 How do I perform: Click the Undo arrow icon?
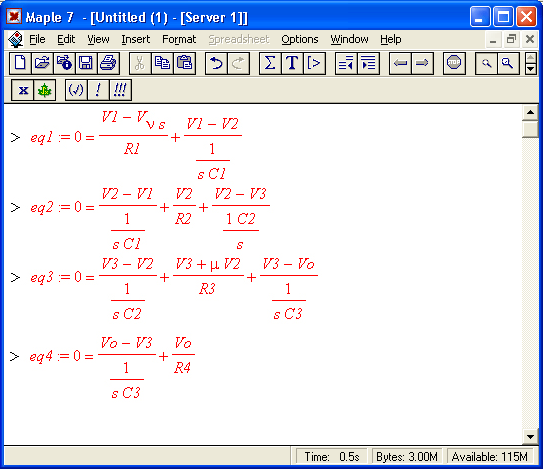[x=216, y=63]
